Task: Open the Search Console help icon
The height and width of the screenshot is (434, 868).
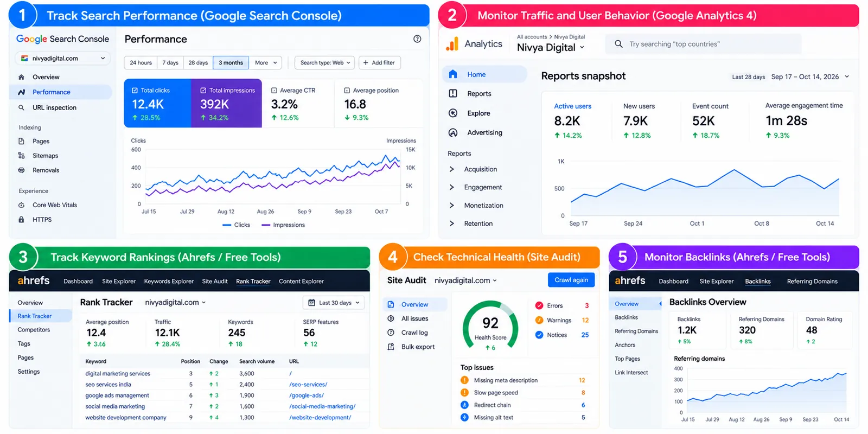Action: pyautogui.click(x=417, y=39)
